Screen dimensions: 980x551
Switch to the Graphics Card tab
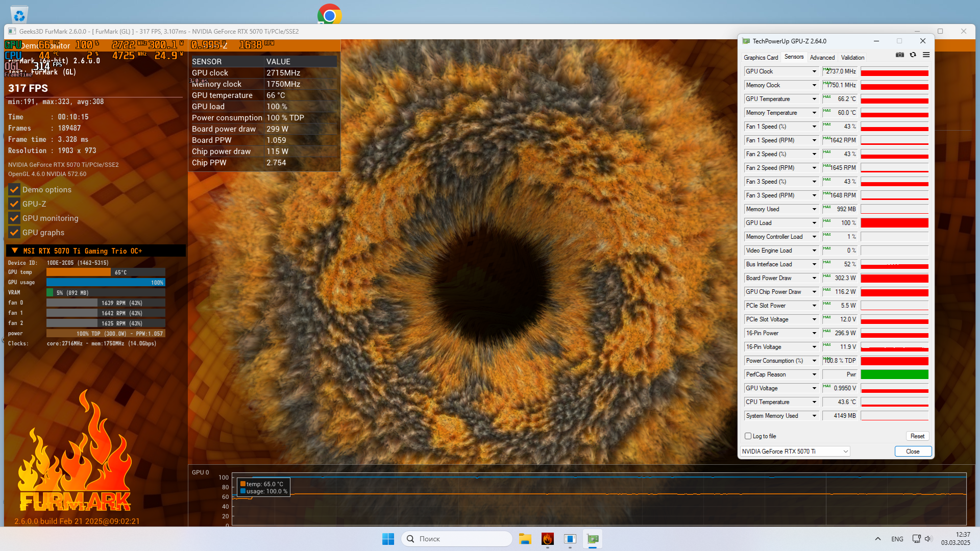tap(761, 58)
